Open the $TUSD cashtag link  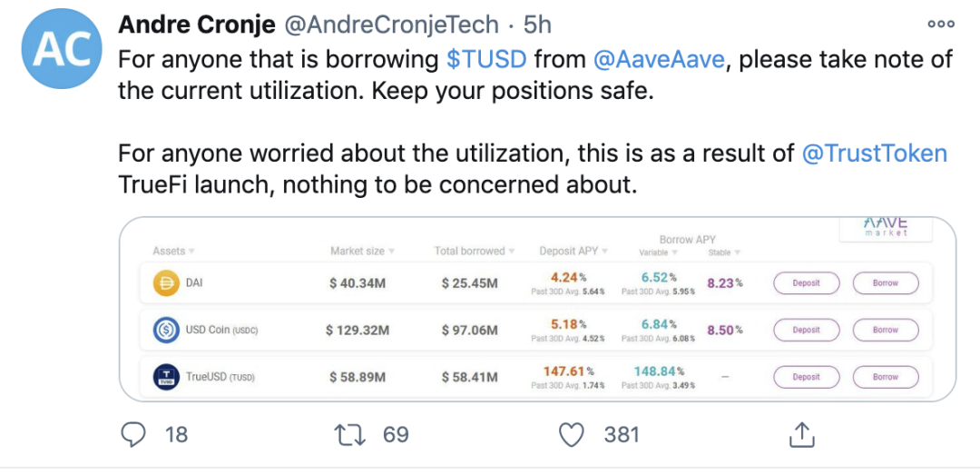point(487,59)
